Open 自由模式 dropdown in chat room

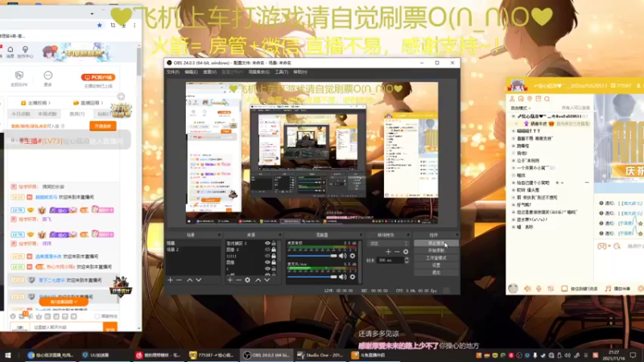(x=520, y=108)
